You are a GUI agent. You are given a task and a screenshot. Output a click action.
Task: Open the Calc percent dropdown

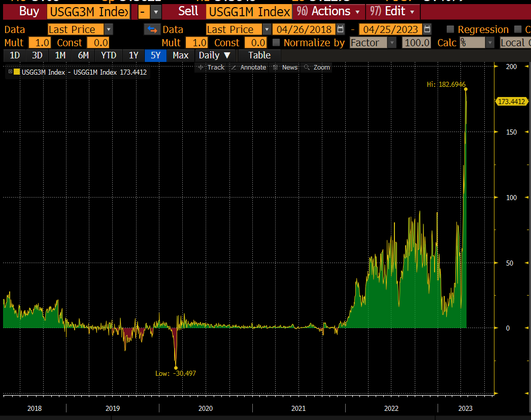(x=490, y=43)
